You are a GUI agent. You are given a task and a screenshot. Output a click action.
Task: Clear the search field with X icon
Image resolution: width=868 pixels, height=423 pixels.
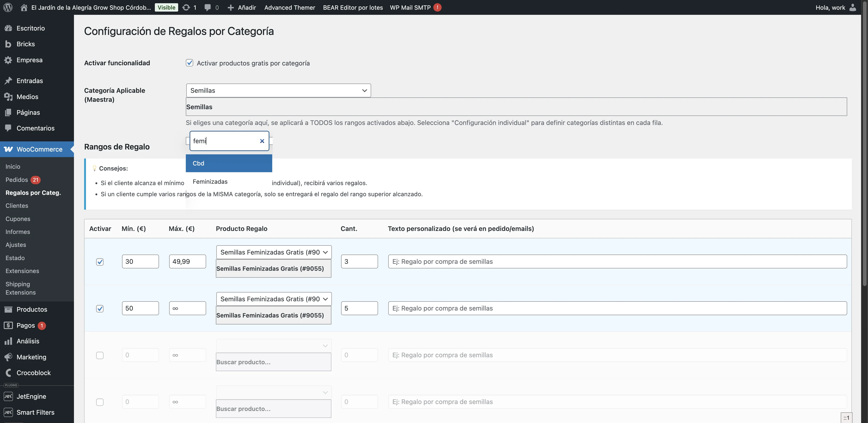pyautogui.click(x=262, y=141)
